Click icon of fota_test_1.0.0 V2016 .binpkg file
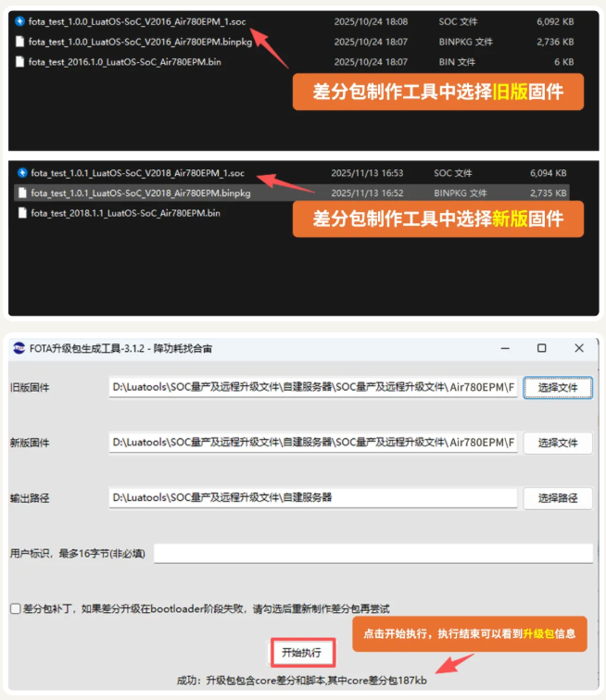The width and height of the screenshot is (606, 700). [19, 42]
